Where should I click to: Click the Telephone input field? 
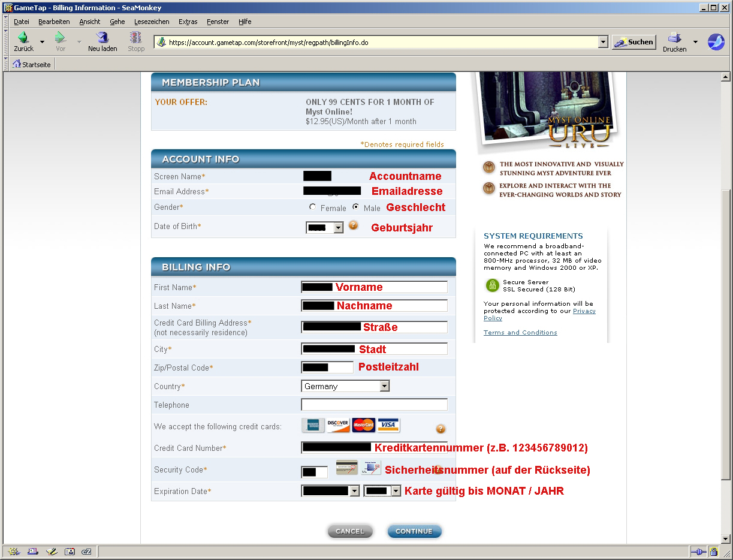(x=375, y=405)
